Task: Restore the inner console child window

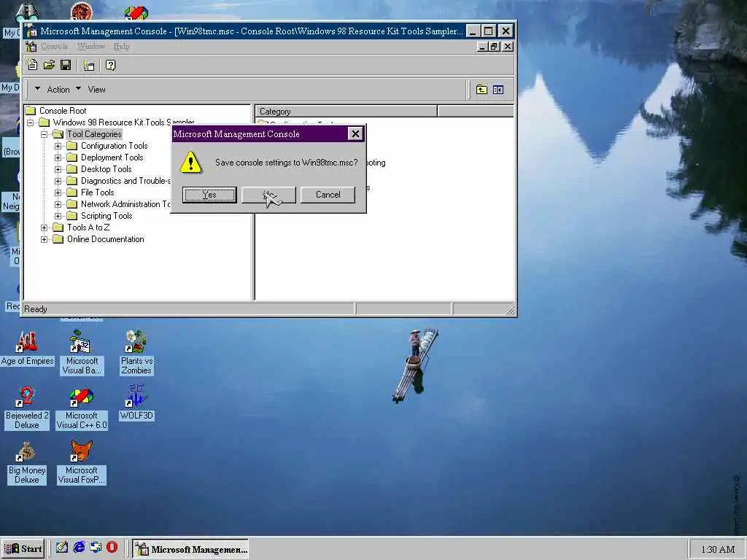Action: (494, 47)
